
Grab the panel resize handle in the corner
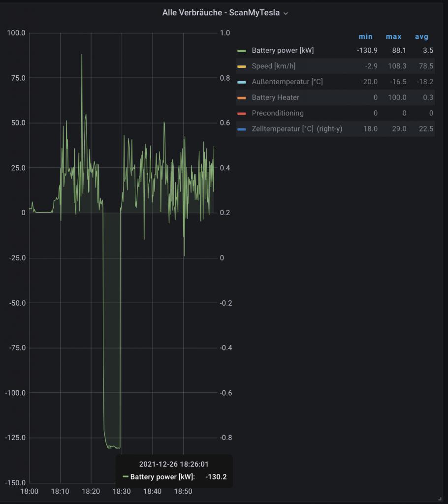pyautogui.click(x=439, y=499)
